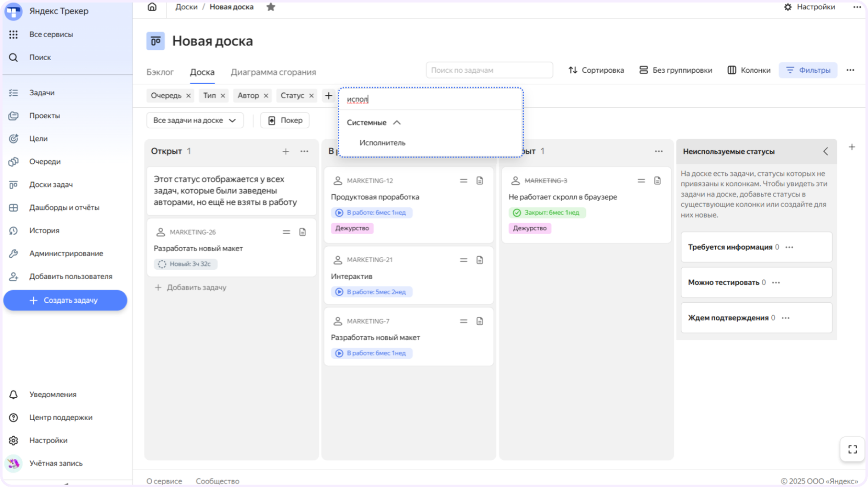Viewport: 868px width, 487px height.
Task: Remove the Статус filter chip
Action: [x=311, y=96]
